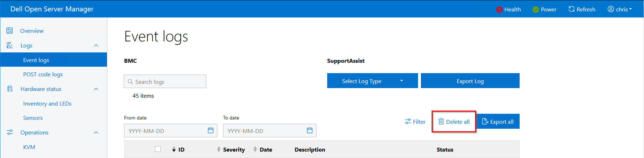
Task: Open the chris user account menu
Action: 620,9
